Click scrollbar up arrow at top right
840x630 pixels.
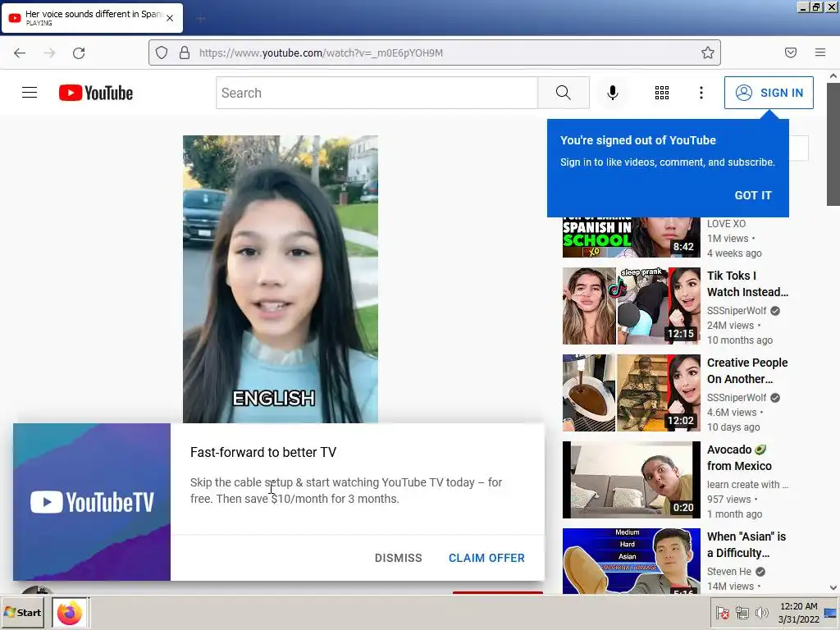pyautogui.click(x=833, y=76)
